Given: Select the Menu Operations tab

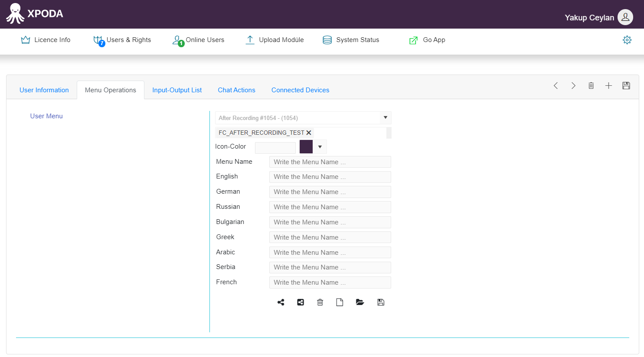Looking at the screenshot, I should tap(111, 90).
